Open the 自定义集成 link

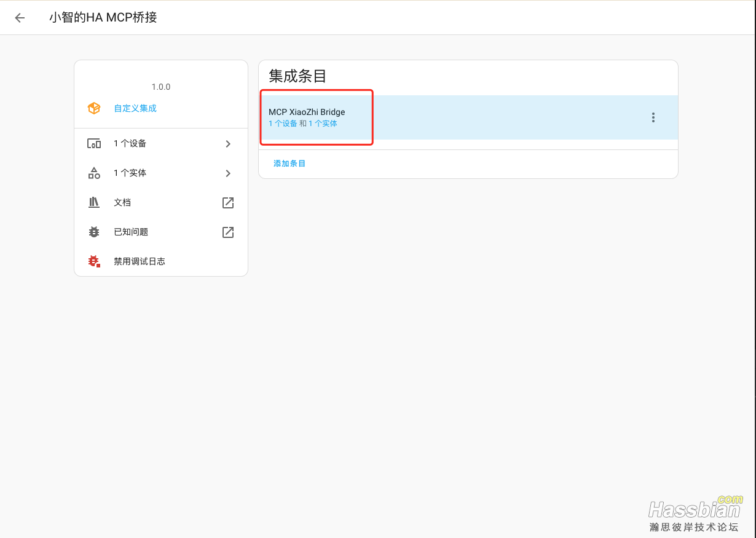135,108
